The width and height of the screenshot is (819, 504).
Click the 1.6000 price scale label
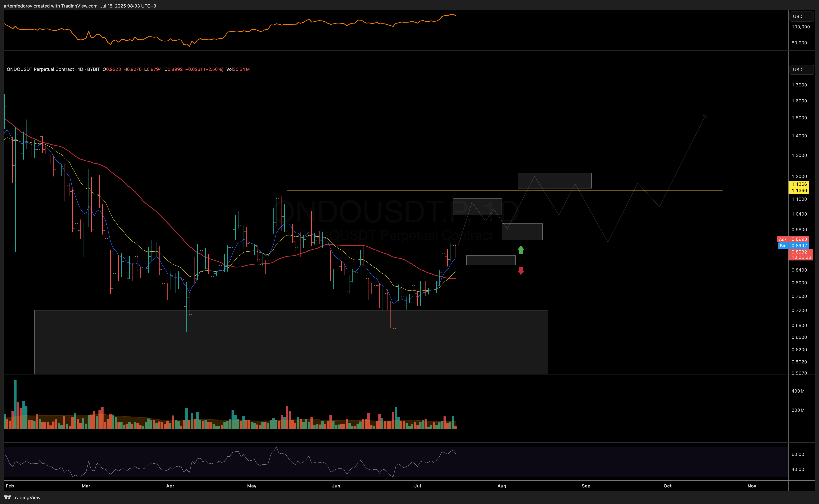799,101
